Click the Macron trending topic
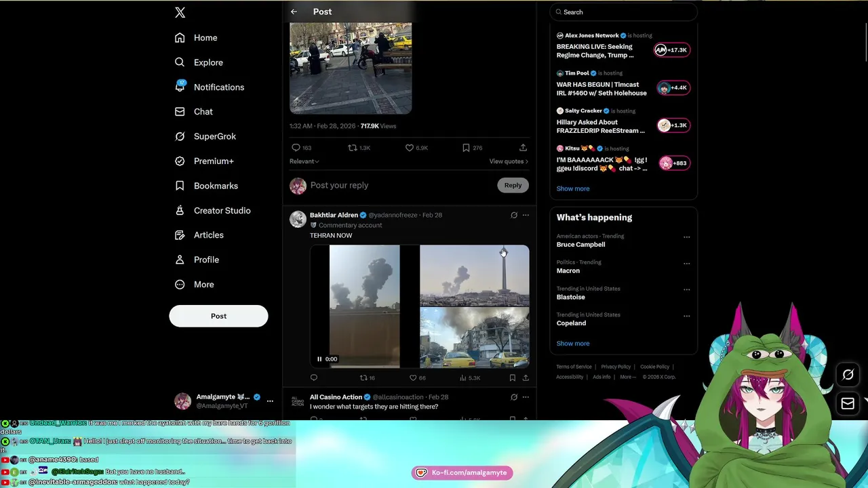 (568, 270)
